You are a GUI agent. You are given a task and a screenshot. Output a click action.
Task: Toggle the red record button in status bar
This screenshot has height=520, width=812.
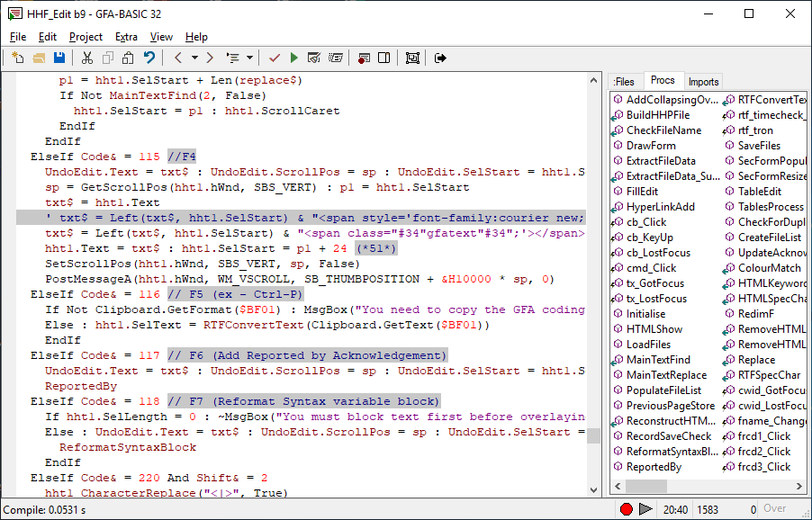[x=627, y=509]
